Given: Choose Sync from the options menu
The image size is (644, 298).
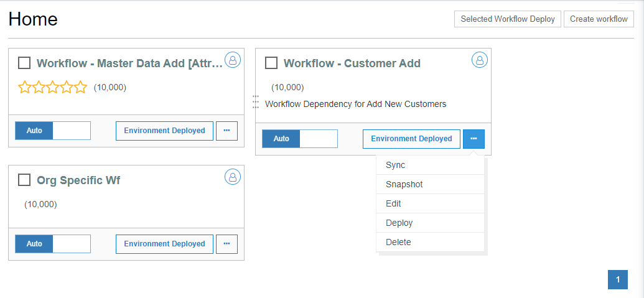Looking at the screenshot, I should (x=396, y=165).
